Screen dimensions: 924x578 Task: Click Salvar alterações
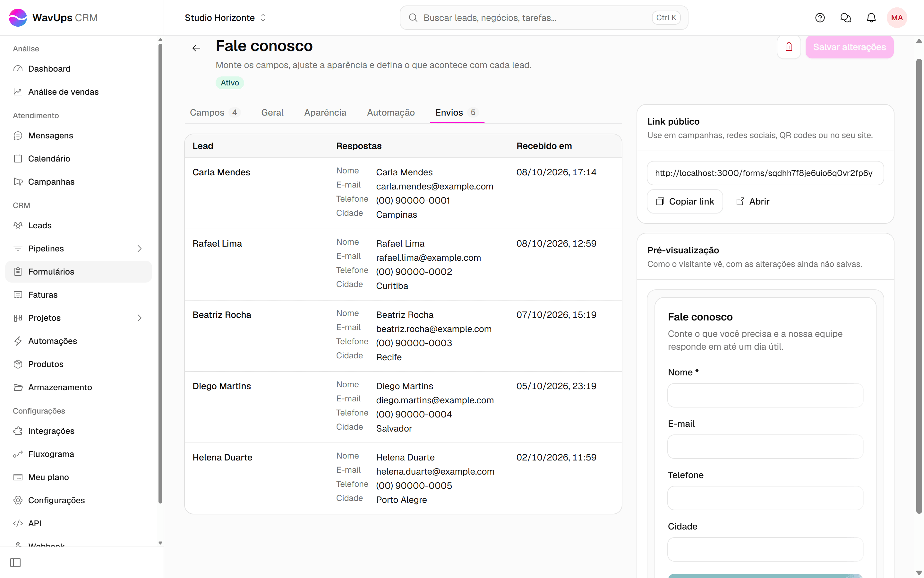click(x=849, y=47)
